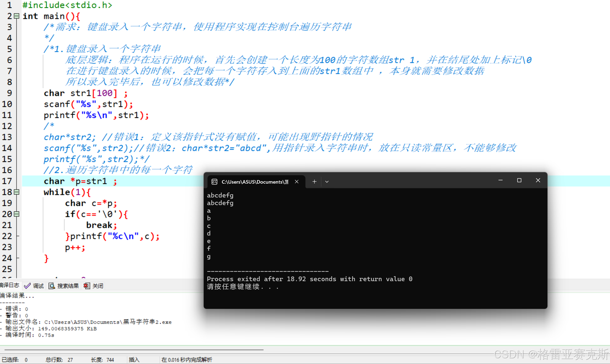This screenshot has width=610, height=364.
Task: Maximize the console window
Action: pos(519,180)
